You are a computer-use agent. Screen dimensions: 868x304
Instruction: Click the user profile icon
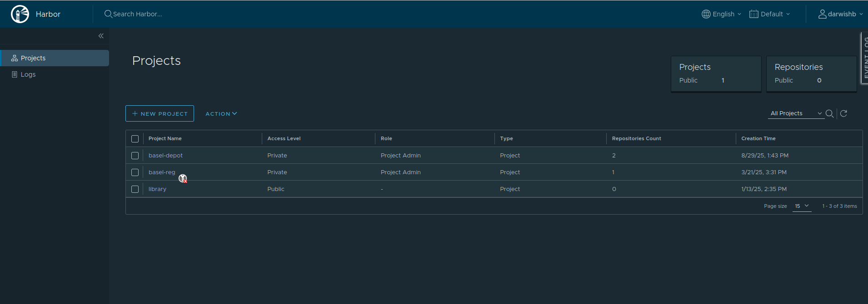pos(822,14)
